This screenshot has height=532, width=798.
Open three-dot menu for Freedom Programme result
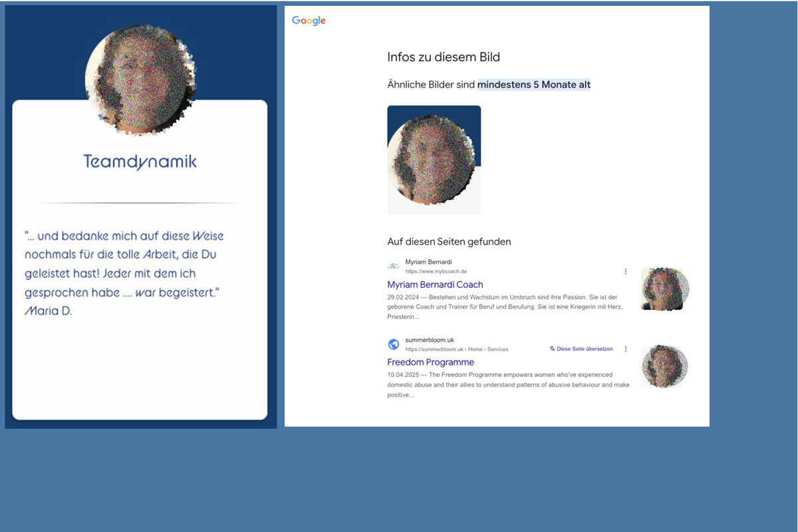point(626,349)
